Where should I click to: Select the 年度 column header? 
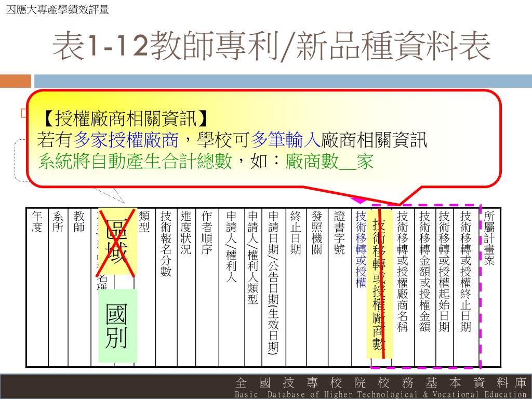[37, 221]
